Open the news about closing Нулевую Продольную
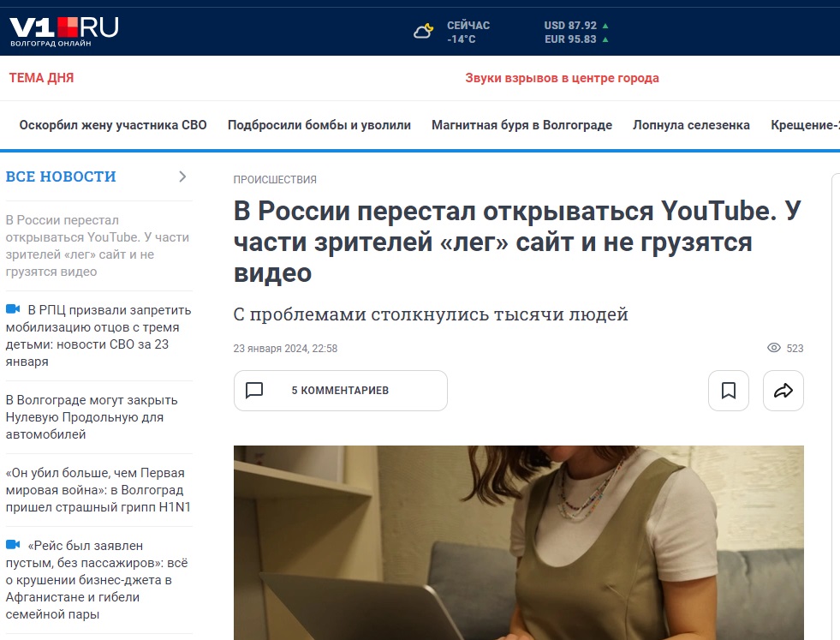 pyautogui.click(x=92, y=417)
